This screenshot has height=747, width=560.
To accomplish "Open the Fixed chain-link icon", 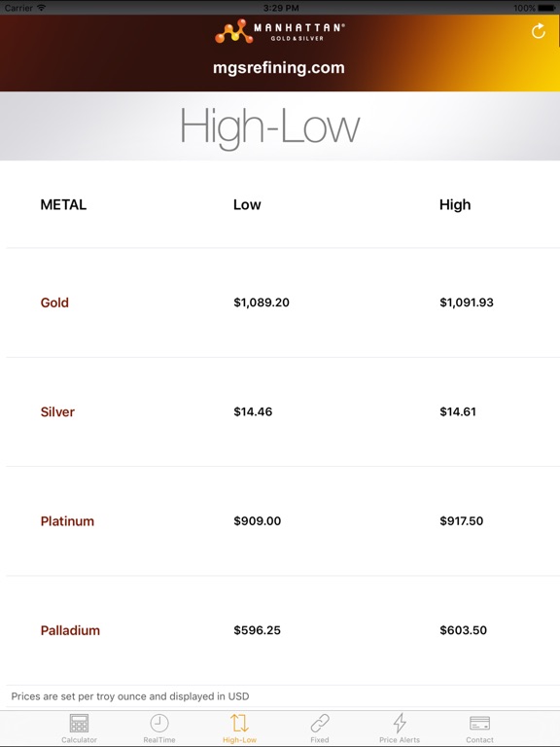I will tap(320, 724).
